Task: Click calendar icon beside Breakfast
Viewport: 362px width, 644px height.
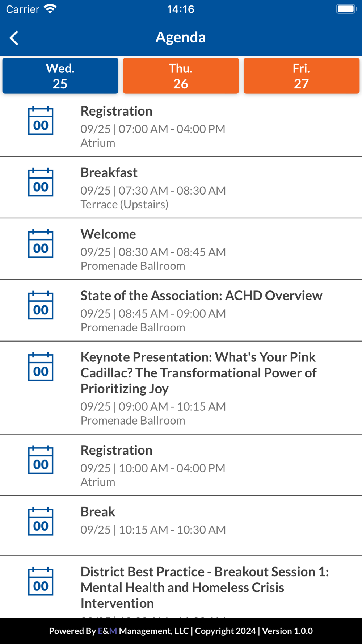Action: tap(41, 183)
